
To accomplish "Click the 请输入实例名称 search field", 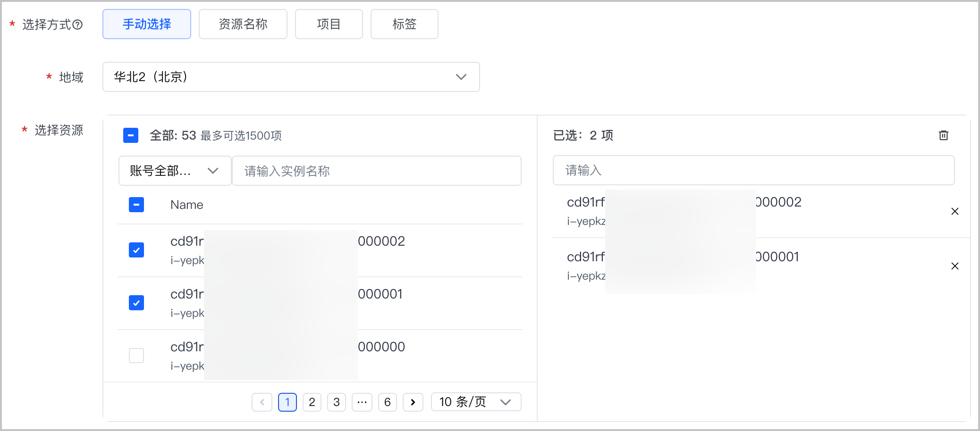I will (377, 171).
